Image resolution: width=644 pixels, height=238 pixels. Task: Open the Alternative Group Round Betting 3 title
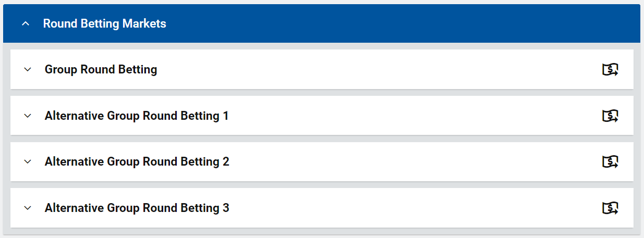click(137, 208)
